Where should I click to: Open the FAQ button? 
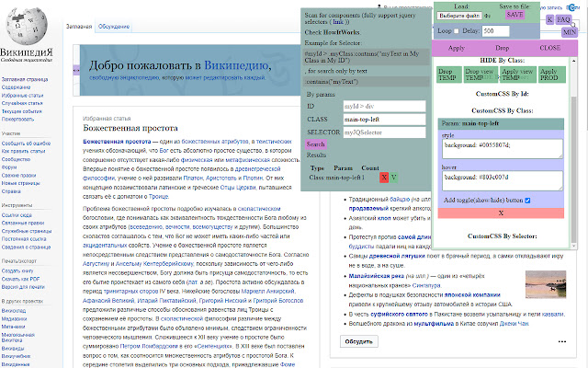tap(563, 19)
